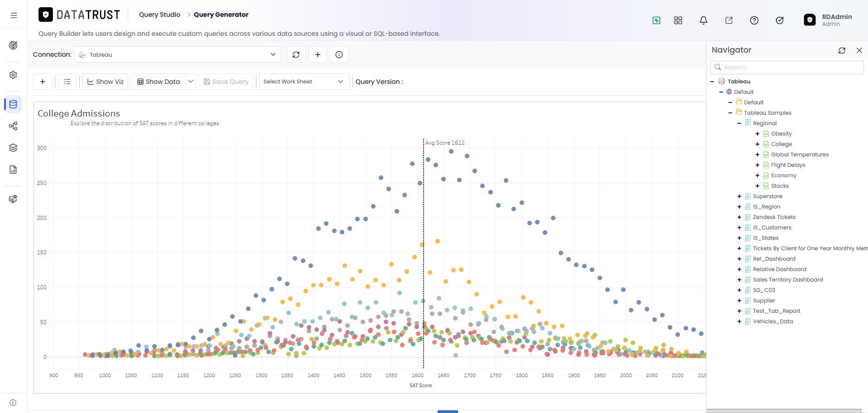Open the apps grid icon in header

coord(678,20)
